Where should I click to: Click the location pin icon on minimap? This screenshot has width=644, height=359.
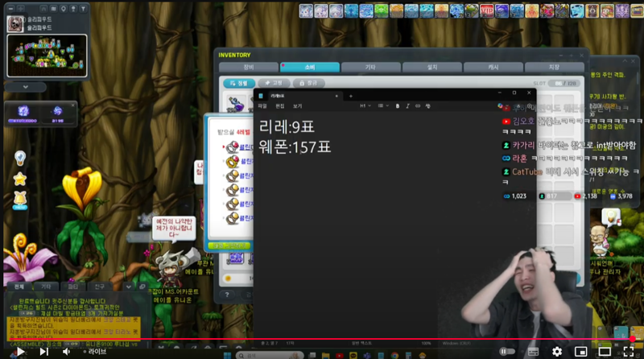64,9
